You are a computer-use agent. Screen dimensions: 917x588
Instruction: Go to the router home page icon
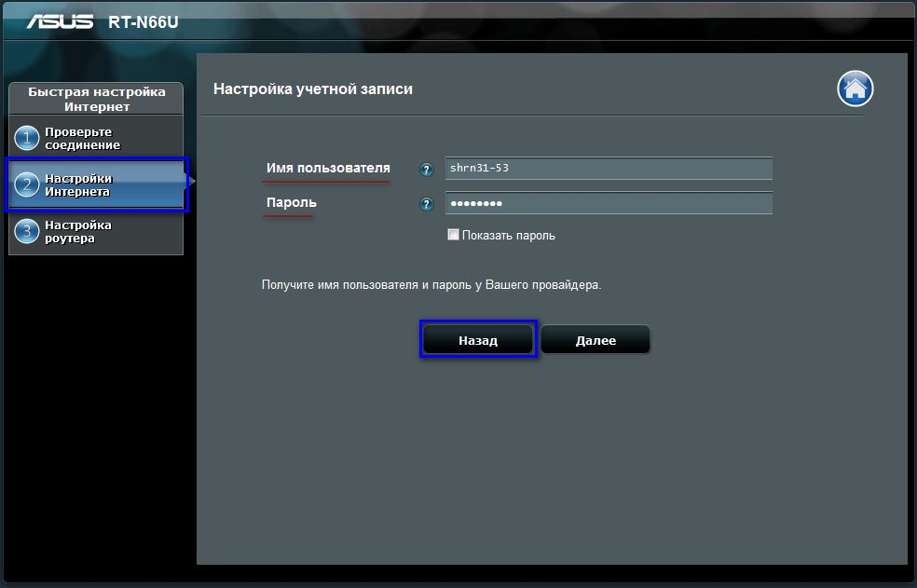pyautogui.click(x=855, y=89)
